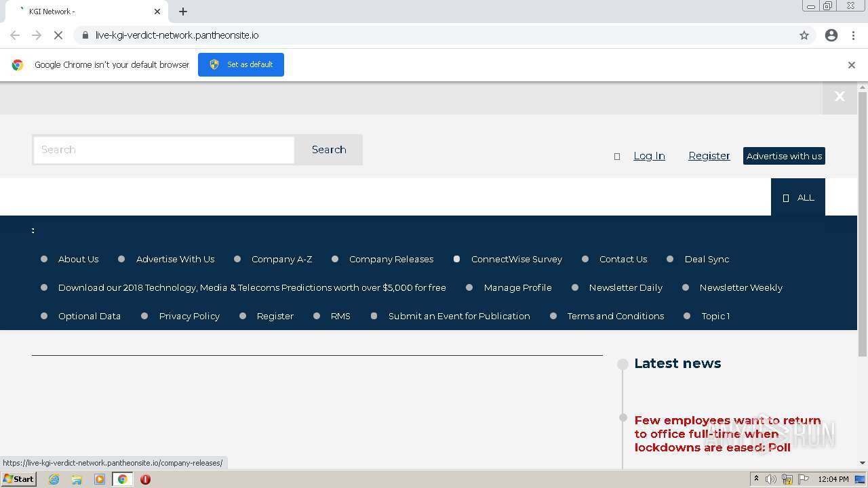The image size is (868, 488).
Task: Go to Company A-Z page
Action: click(281, 259)
